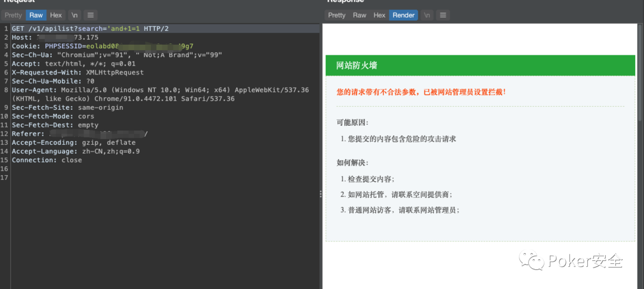This screenshot has height=289, width=644.
Task: Toggle the \n button in Response panel
Action: (427, 15)
